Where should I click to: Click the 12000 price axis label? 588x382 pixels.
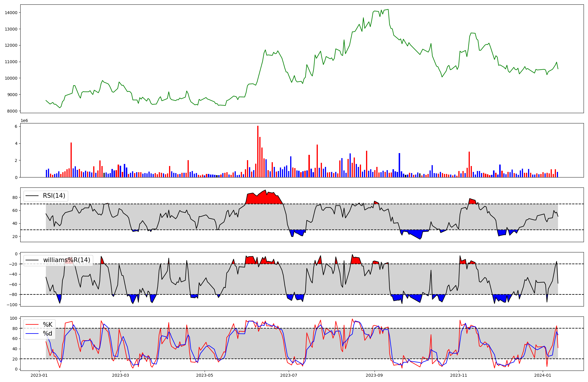11,46
